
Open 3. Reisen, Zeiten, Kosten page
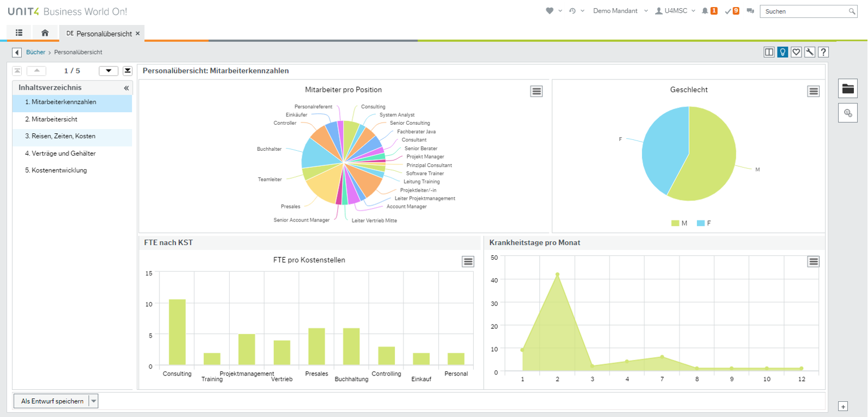pyautogui.click(x=72, y=137)
